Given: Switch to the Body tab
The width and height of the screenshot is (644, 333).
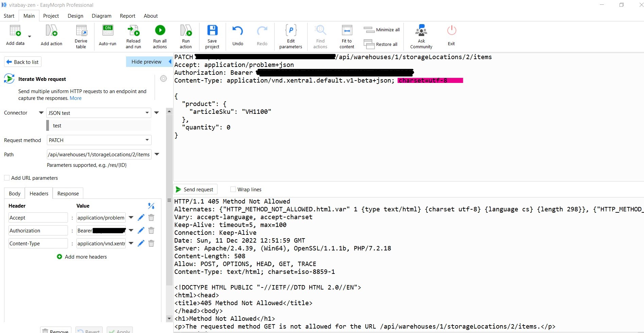Looking at the screenshot, I should (15, 193).
